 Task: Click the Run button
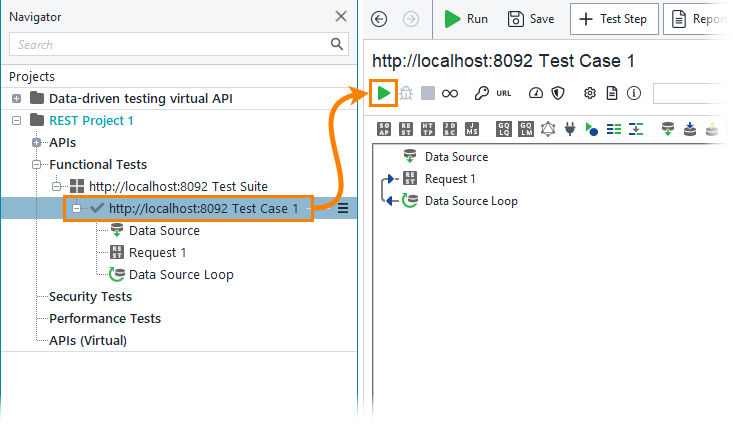466,19
